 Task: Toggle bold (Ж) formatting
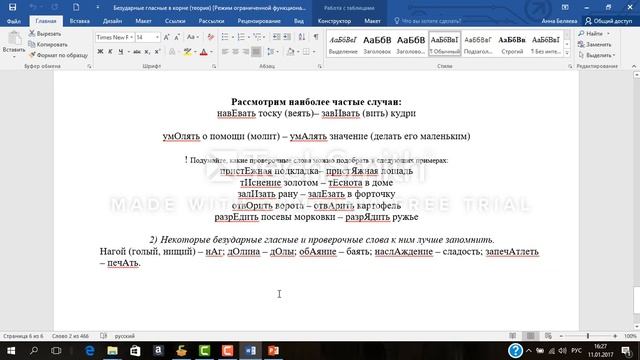coord(100,51)
